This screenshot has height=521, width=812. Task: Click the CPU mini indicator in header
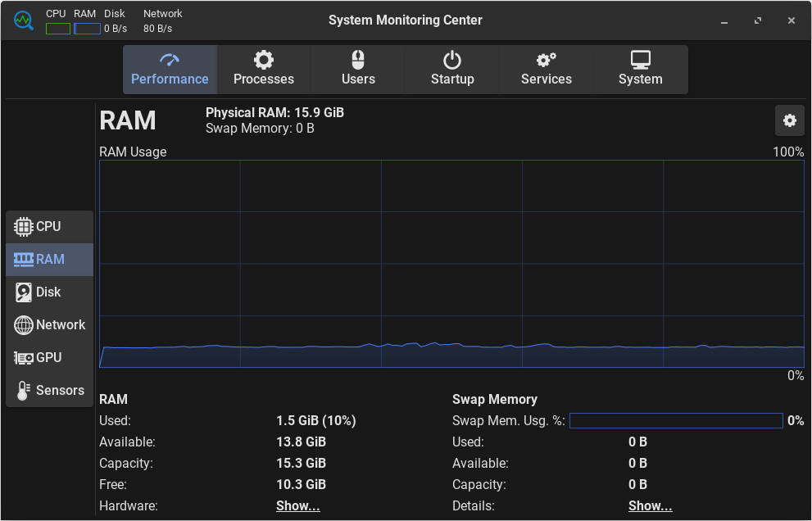pyautogui.click(x=57, y=29)
